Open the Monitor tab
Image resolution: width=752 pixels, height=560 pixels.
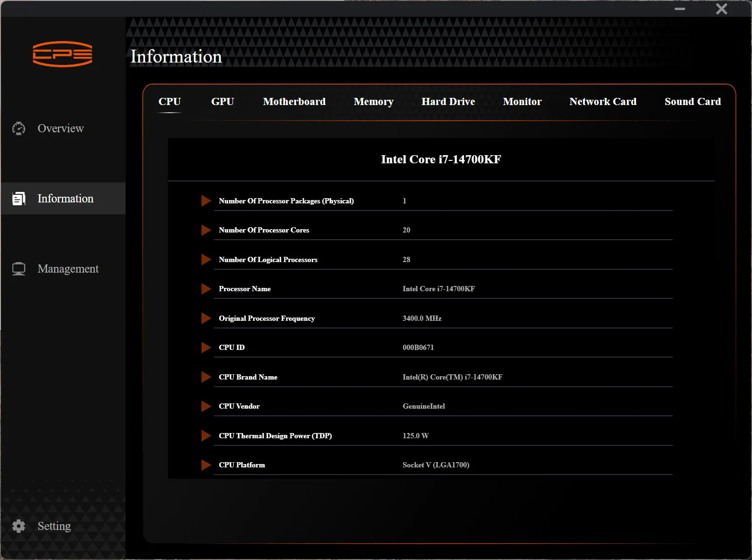(x=522, y=102)
